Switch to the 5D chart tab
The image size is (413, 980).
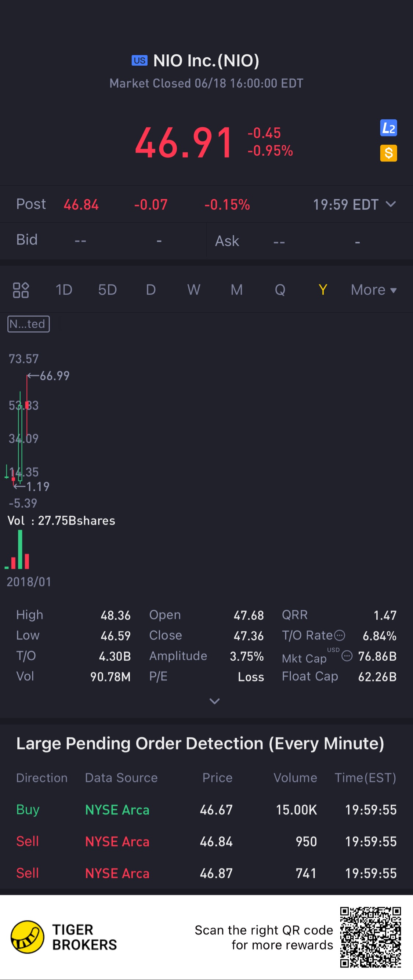[x=107, y=290]
